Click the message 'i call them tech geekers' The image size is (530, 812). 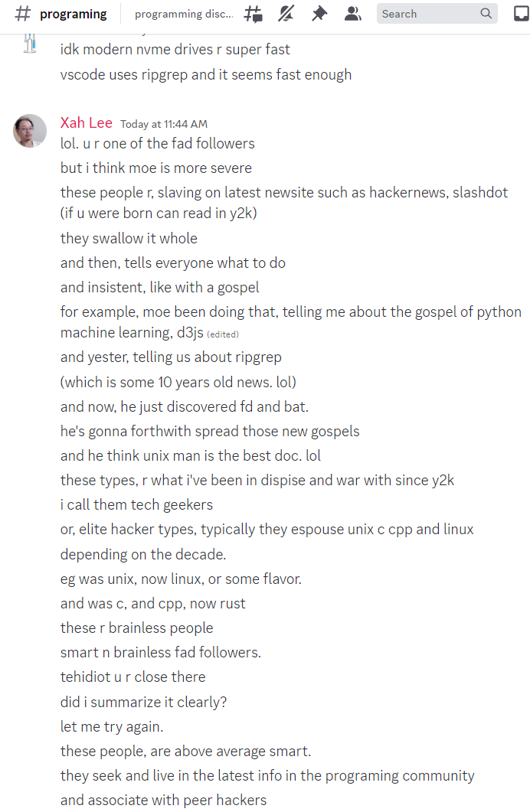(x=137, y=505)
